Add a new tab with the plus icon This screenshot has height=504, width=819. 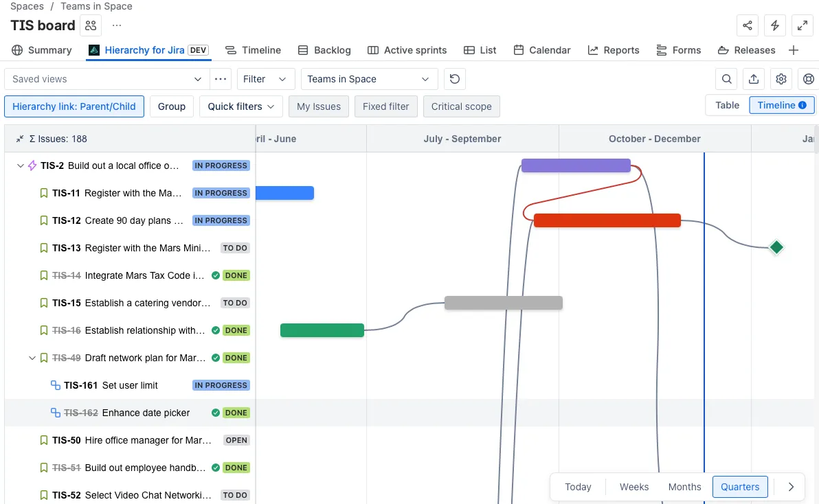(794, 50)
